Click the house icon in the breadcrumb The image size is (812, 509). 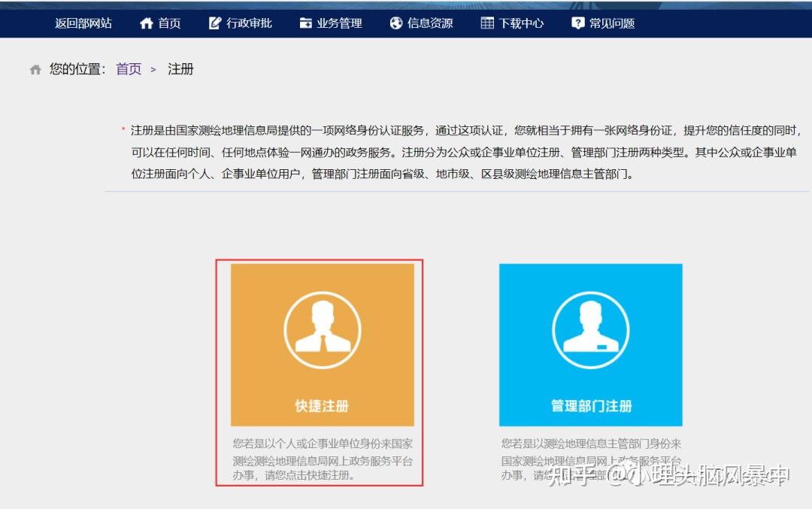(35, 68)
